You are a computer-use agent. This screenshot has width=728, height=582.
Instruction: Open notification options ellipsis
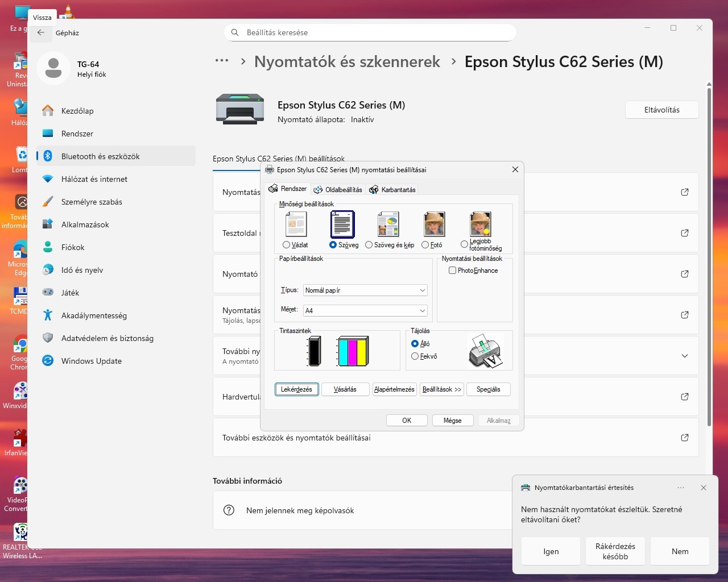pos(681,488)
